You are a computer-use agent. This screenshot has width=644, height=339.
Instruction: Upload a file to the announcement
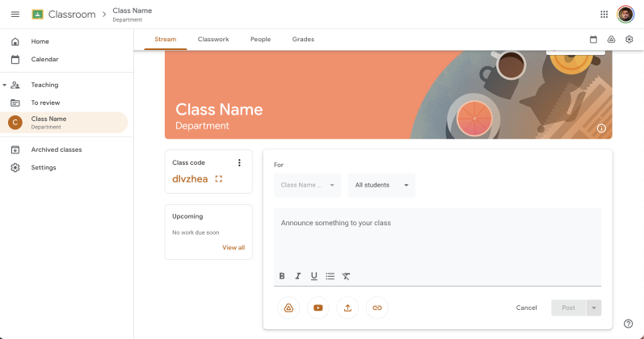347,308
